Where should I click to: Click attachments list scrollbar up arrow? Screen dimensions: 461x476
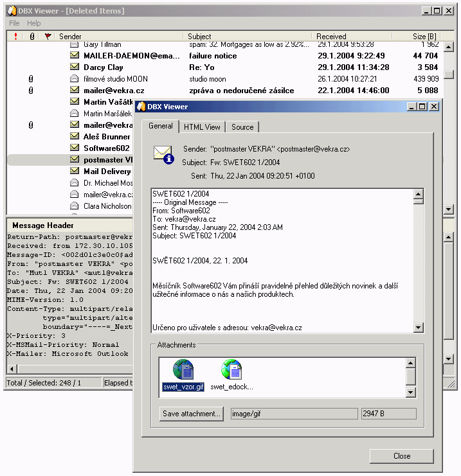[411, 363]
